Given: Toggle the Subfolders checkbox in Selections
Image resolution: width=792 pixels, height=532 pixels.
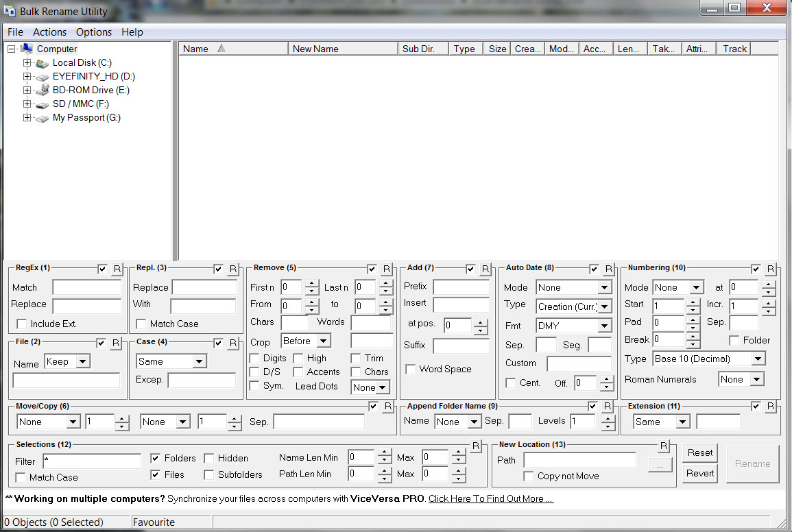Looking at the screenshot, I should [209, 474].
